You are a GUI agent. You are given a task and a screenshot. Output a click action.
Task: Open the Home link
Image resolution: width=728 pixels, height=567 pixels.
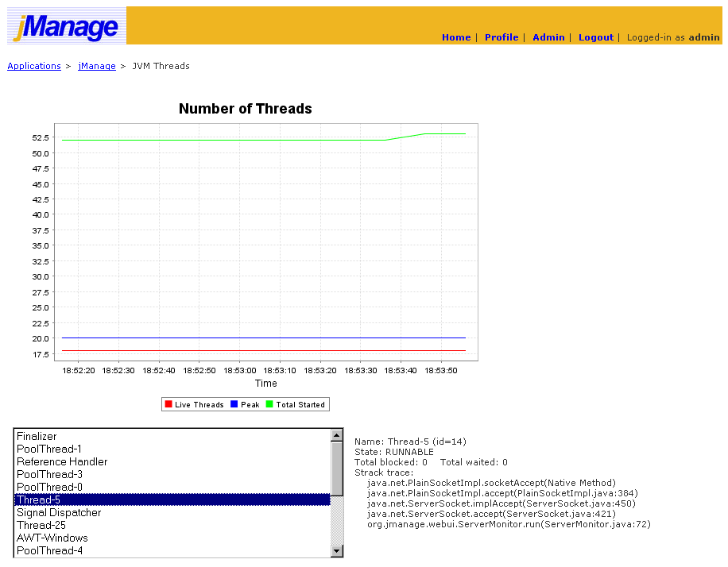click(x=456, y=37)
